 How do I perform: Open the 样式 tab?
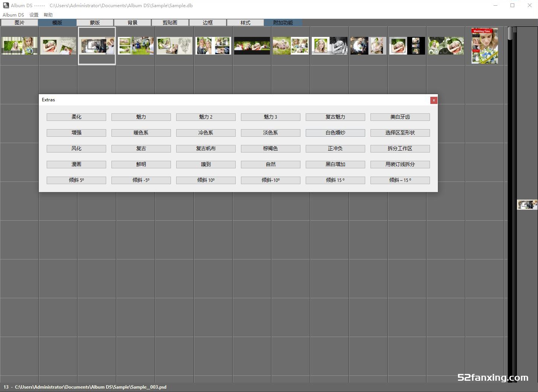pyautogui.click(x=245, y=23)
